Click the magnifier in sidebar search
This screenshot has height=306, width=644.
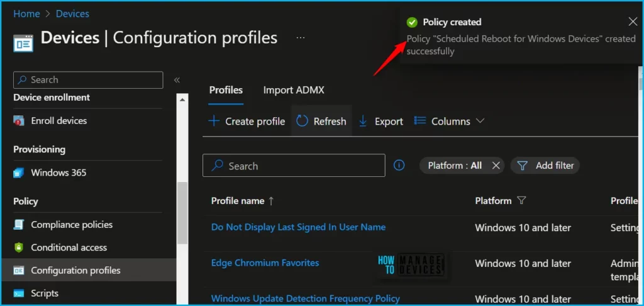23,80
